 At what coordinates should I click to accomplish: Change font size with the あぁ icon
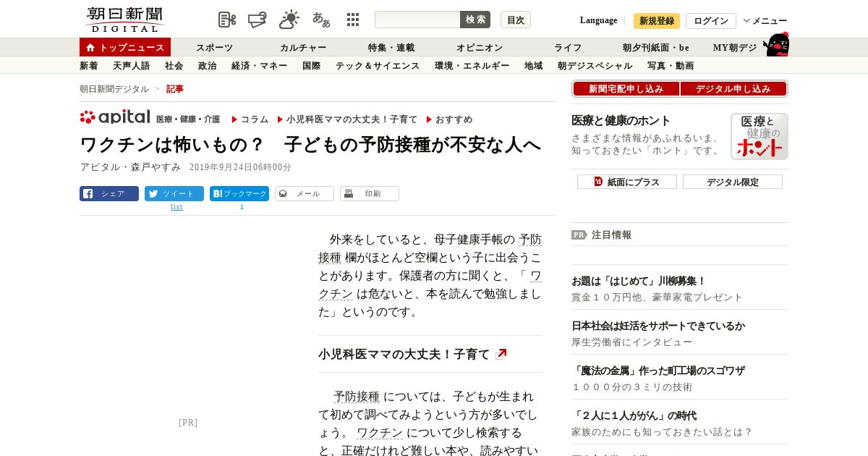[x=321, y=20]
